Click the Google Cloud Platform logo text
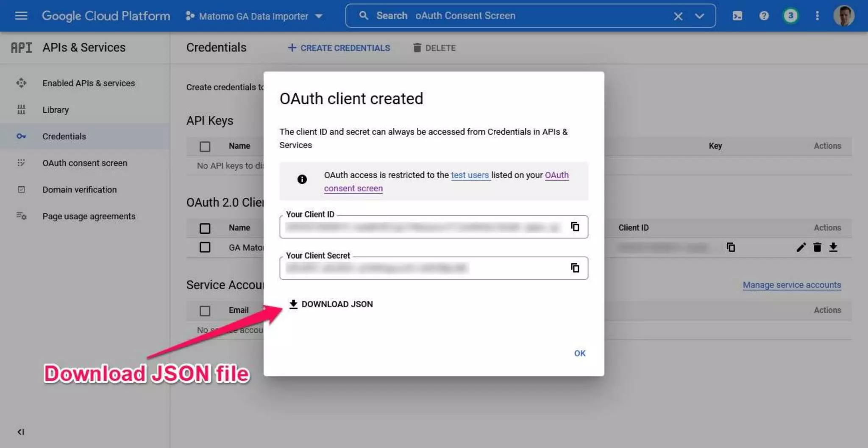The image size is (868, 448). pos(106,16)
